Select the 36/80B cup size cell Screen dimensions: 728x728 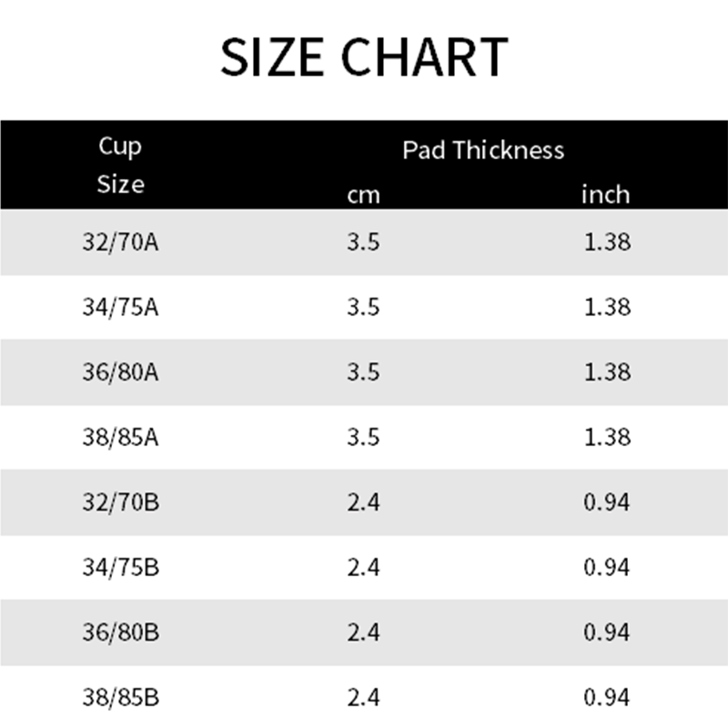point(121,632)
